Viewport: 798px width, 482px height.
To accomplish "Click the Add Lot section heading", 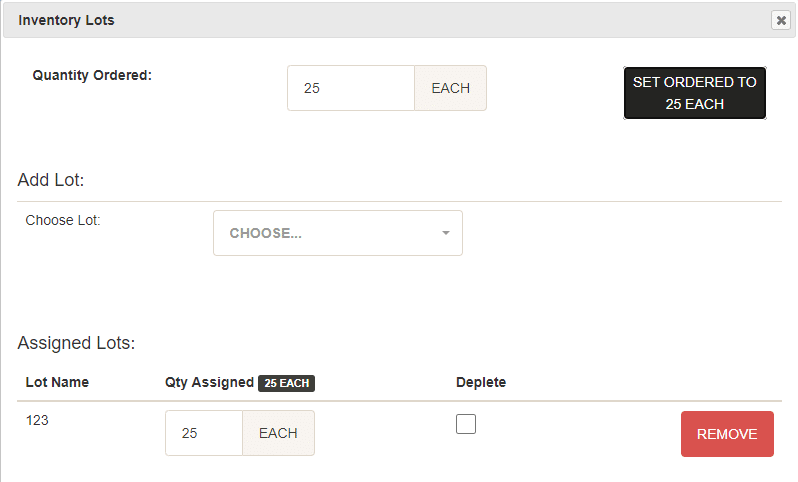I will (x=51, y=180).
